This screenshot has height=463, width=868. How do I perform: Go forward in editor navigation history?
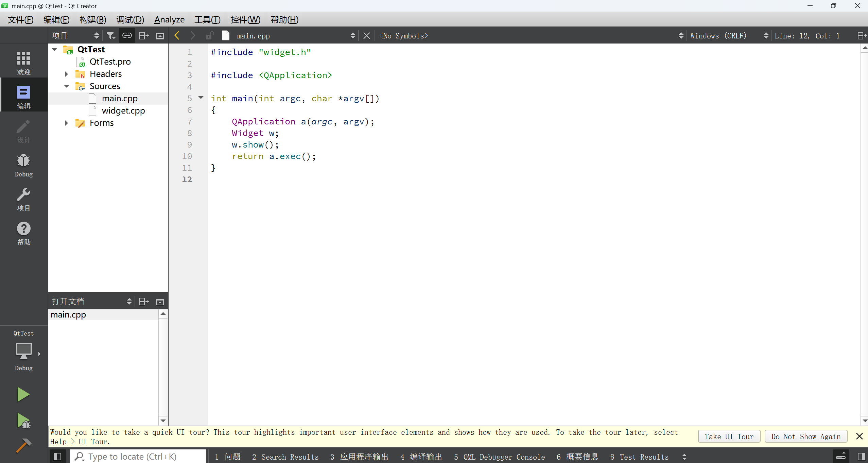(193, 36)
